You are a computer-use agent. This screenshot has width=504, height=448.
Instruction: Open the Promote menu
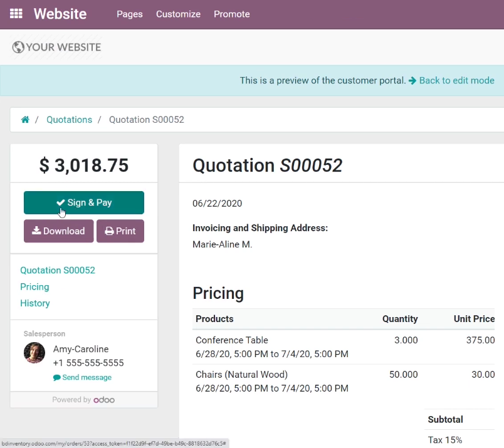[x=232, y=14]
